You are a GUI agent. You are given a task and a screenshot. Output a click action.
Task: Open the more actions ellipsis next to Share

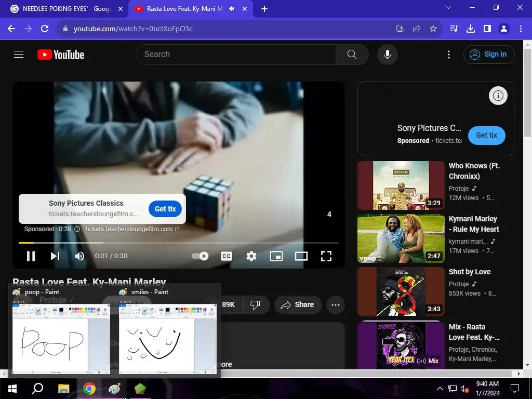pyautogui.click(x=336, y=304)
